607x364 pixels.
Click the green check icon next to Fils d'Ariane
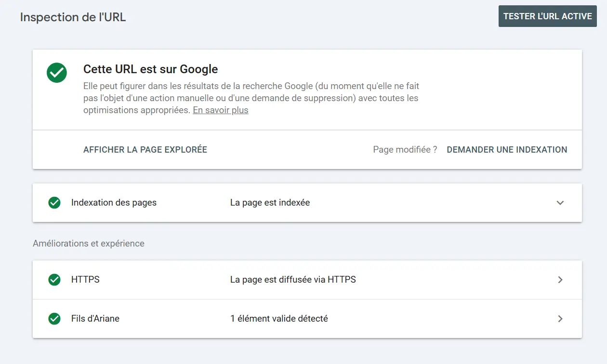(x=54, y=318)
